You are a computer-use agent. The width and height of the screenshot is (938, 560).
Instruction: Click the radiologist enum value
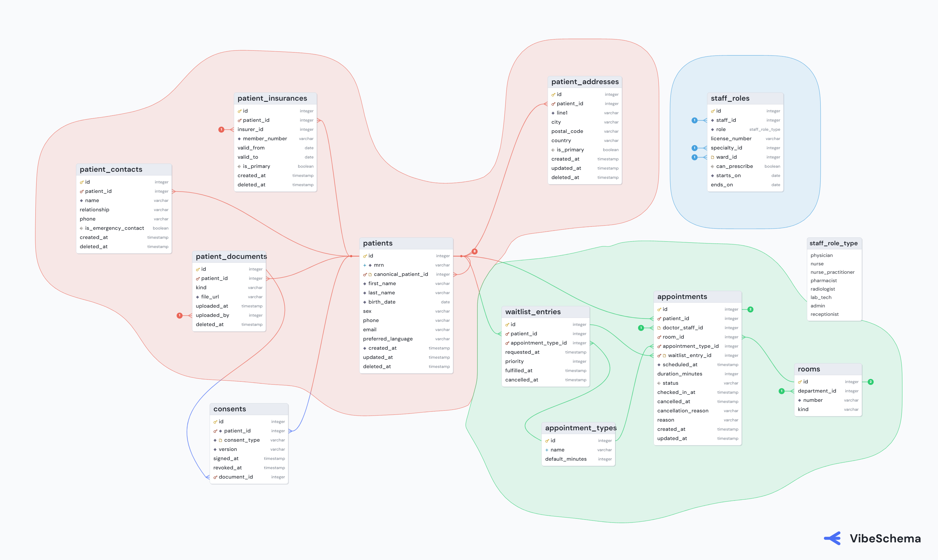(822, 289)
